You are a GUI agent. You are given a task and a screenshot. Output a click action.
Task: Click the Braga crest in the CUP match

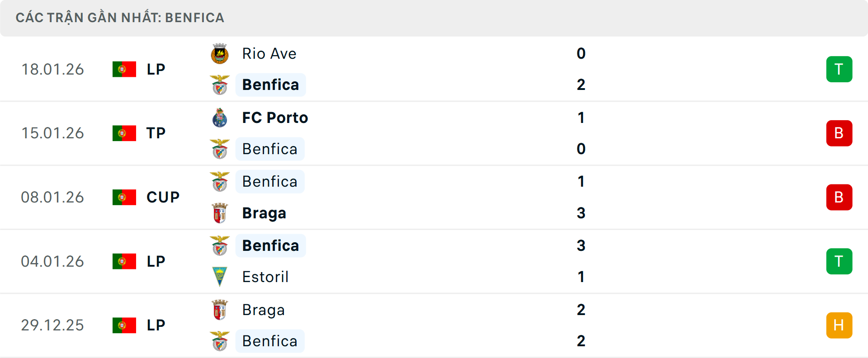pos(220,213)
